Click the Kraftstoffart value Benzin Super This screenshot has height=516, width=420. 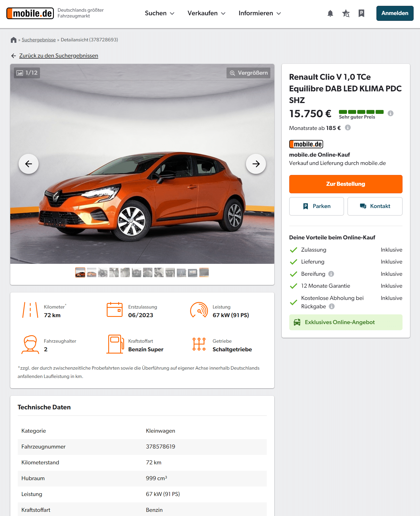(x=146, y=349)
